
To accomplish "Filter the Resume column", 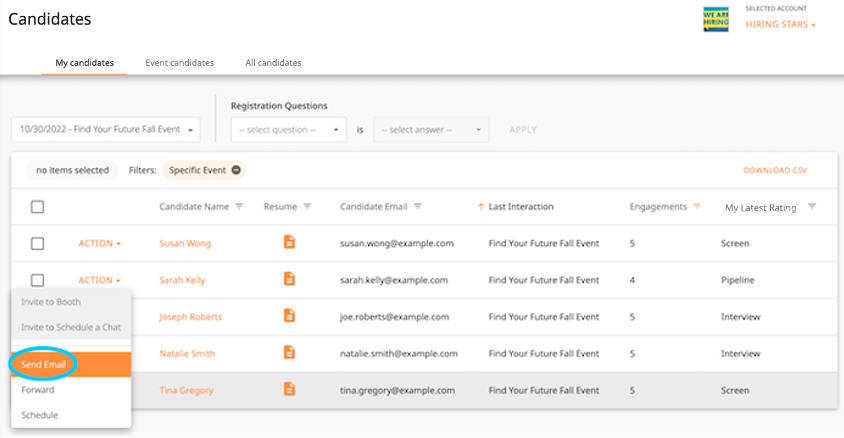I will point(307,207).
